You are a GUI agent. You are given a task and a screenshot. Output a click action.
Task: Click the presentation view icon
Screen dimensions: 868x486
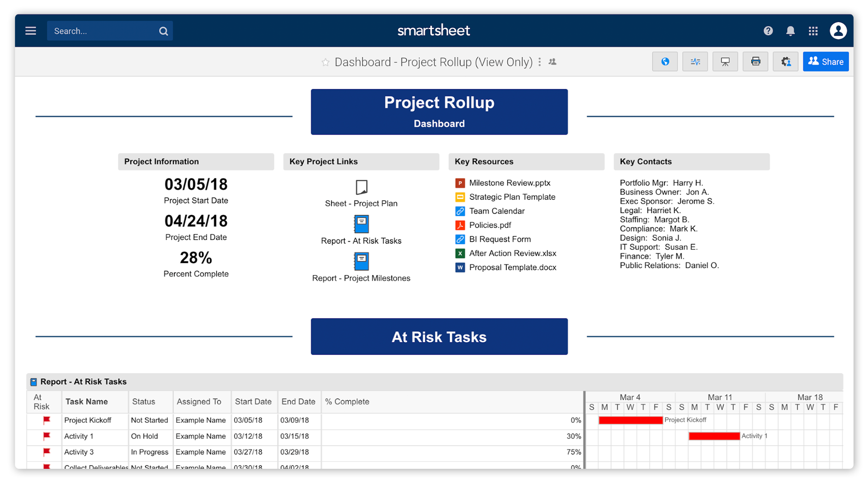click(725, 62)
